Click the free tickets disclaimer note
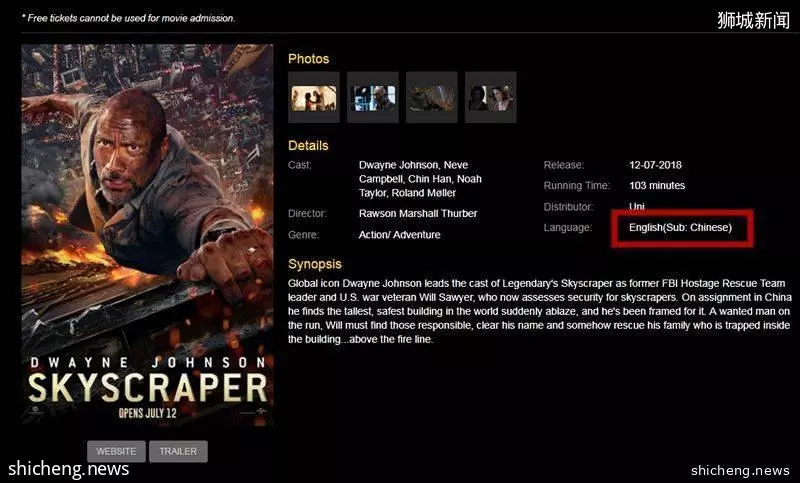The image size is (800, 483). point(128,18)
